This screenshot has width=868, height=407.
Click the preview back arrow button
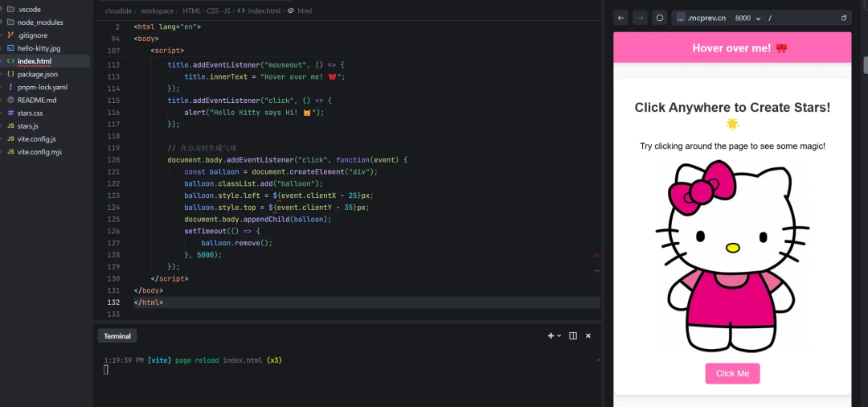(620, 18)
